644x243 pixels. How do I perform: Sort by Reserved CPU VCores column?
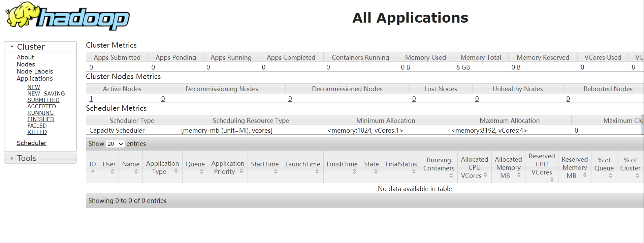tap(542, 167)
